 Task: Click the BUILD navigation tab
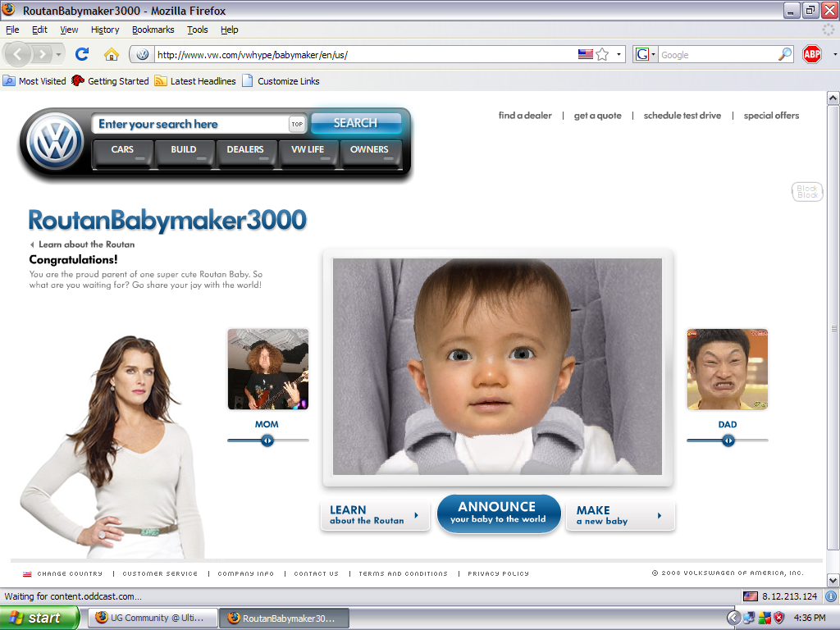click(x=184, y=152)
